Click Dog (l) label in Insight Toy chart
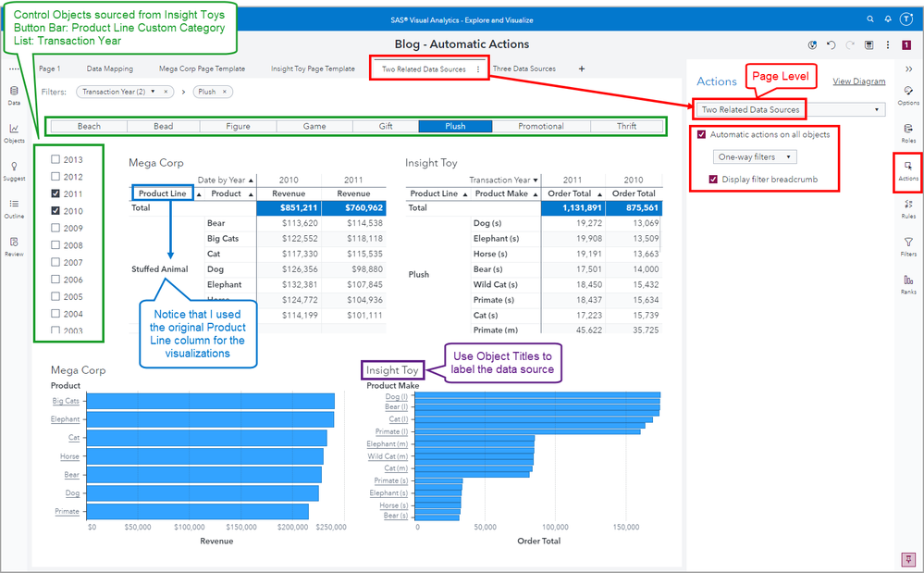924x573 pixels. [x=396, y=397]
